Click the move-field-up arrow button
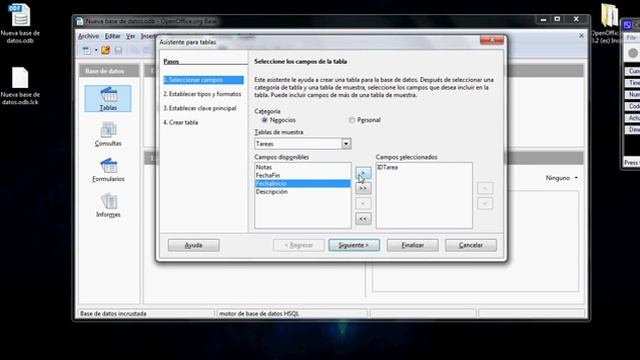 tap(485, 188)
